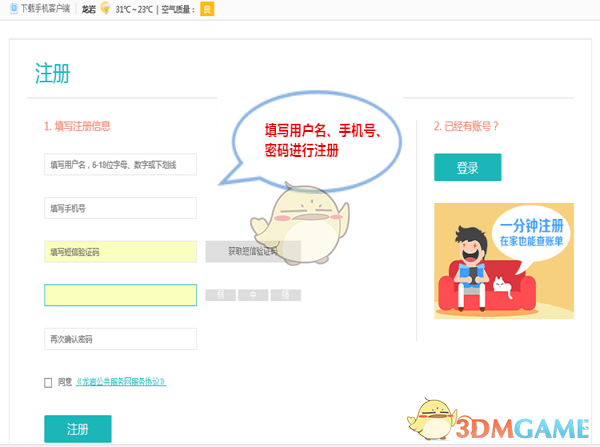This screenshot has height=447, width=600.
Task: Focus the 填写短信验证码 input field
Action: coord(121,251)
